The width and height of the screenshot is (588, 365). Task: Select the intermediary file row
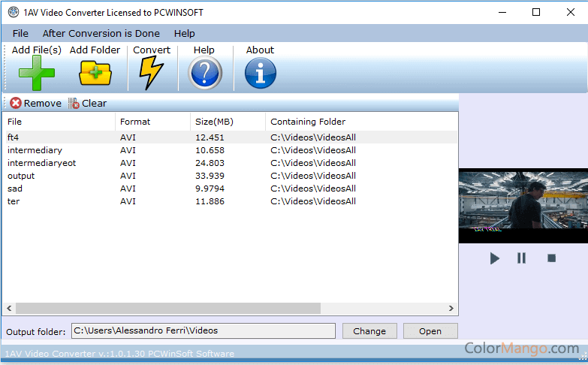231,150
